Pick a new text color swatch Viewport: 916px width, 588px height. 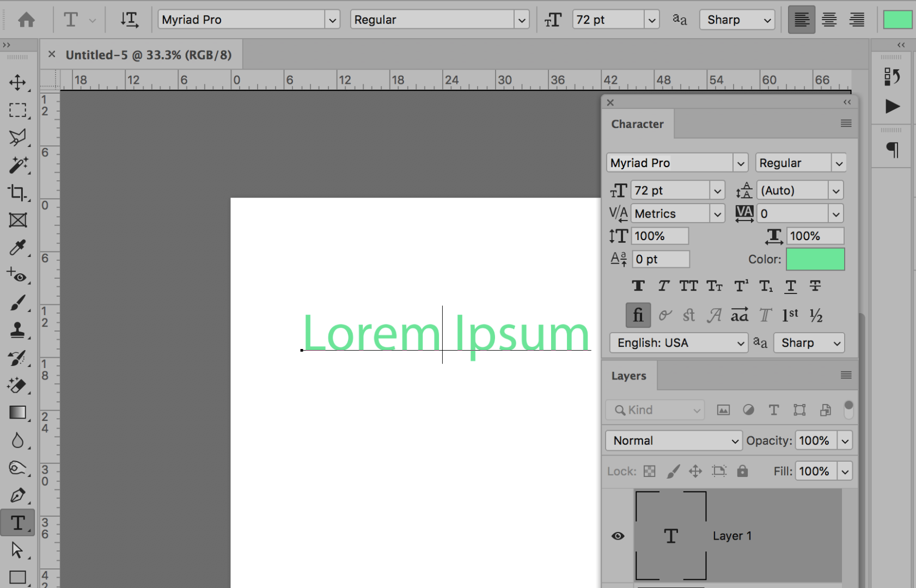click(815, 259)
